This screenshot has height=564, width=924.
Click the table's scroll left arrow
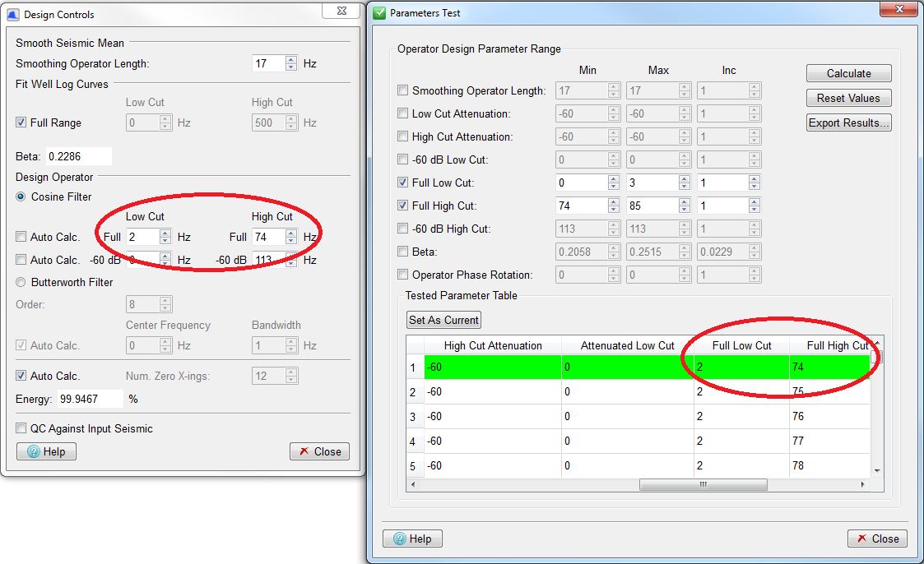[413, 484]
